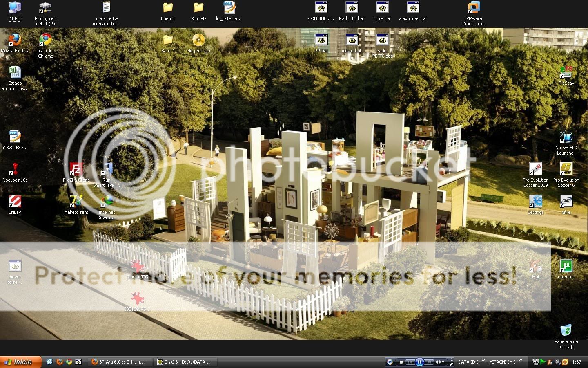Click the NavyFIELD Launcher icon
Screen dimensions: 588x368
566,137
